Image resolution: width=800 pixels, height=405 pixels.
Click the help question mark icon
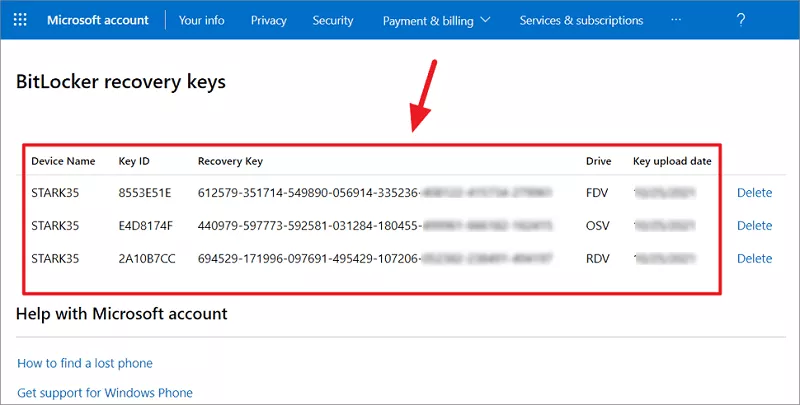coord(741,20)
